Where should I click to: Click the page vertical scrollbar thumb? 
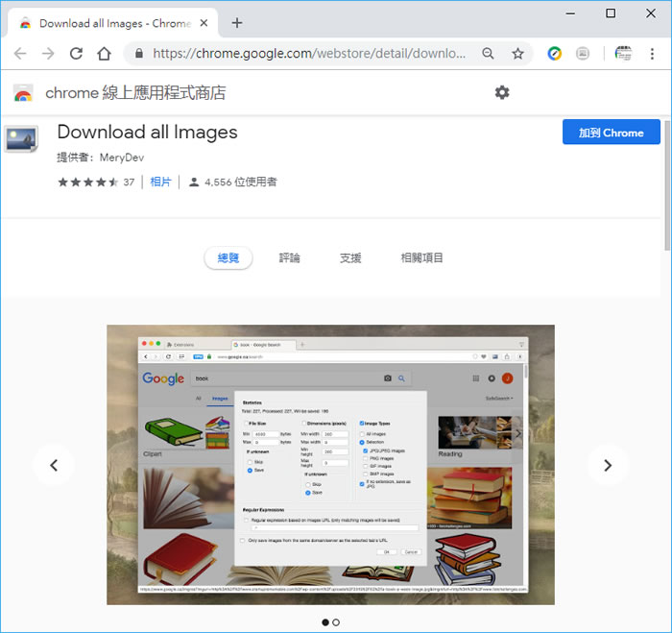667,185
